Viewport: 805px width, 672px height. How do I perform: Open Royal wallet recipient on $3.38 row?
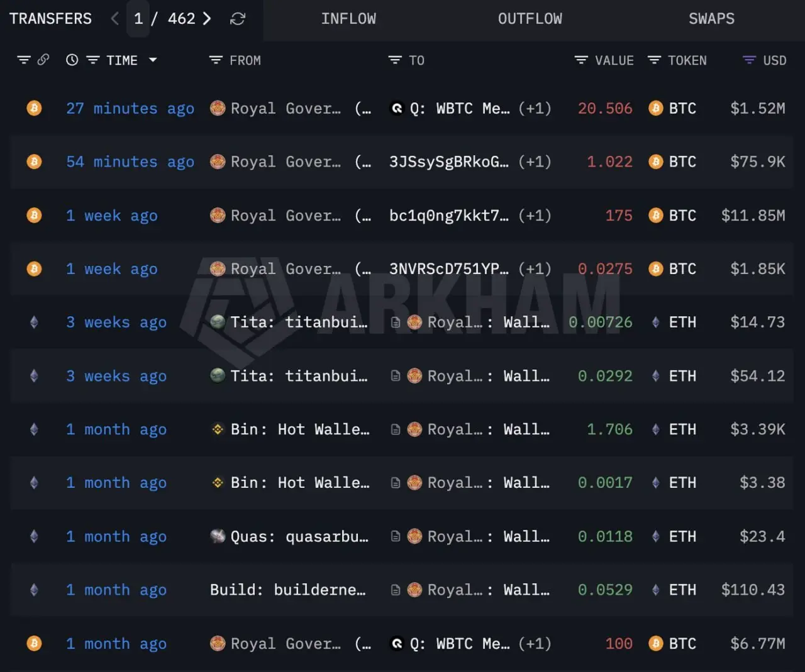point(489,483)
